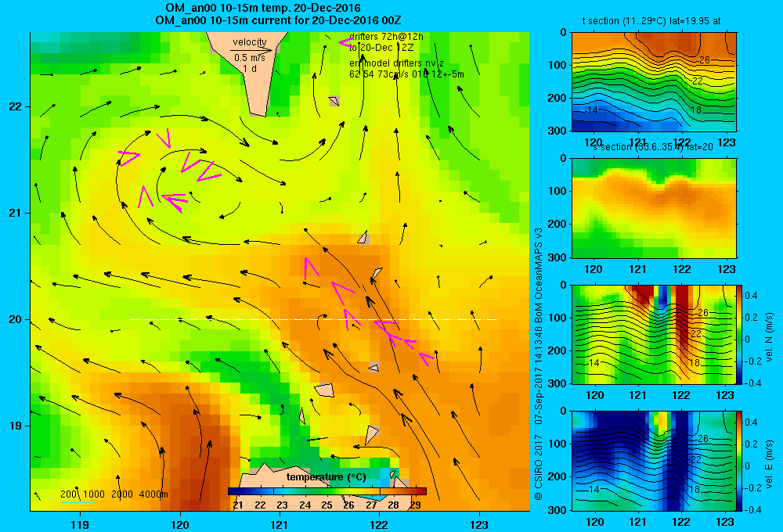Viewport: 783px width, 532px height.
Task: Click the longitude '123' label under the main map
Action: (479, 524)
